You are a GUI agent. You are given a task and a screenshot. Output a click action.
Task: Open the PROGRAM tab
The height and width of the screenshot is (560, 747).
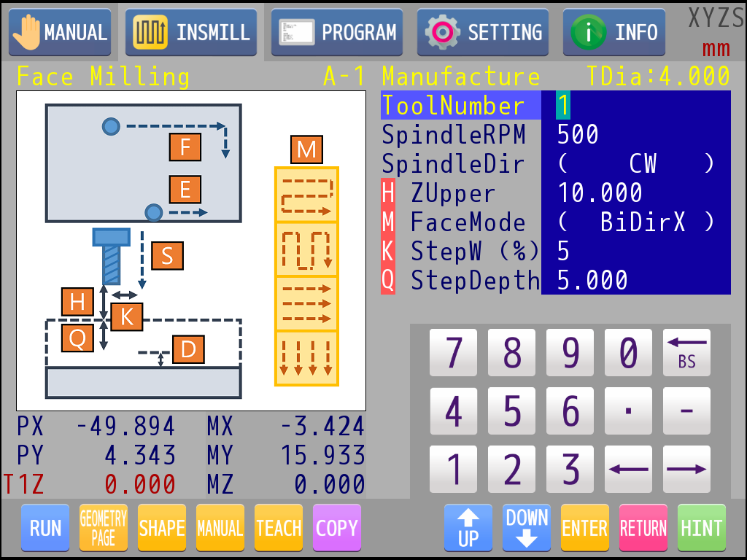(x=337, y=33)
